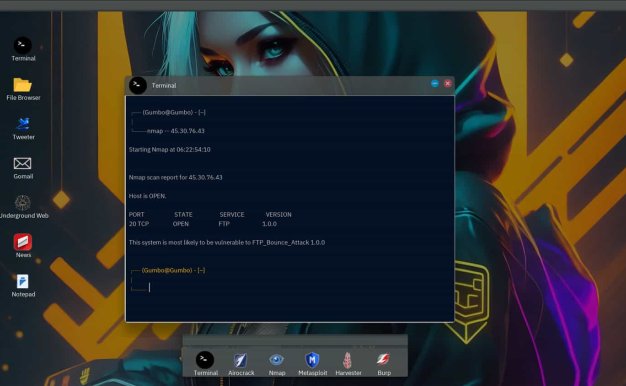Launch the News desktop icon

coord(23,242)
